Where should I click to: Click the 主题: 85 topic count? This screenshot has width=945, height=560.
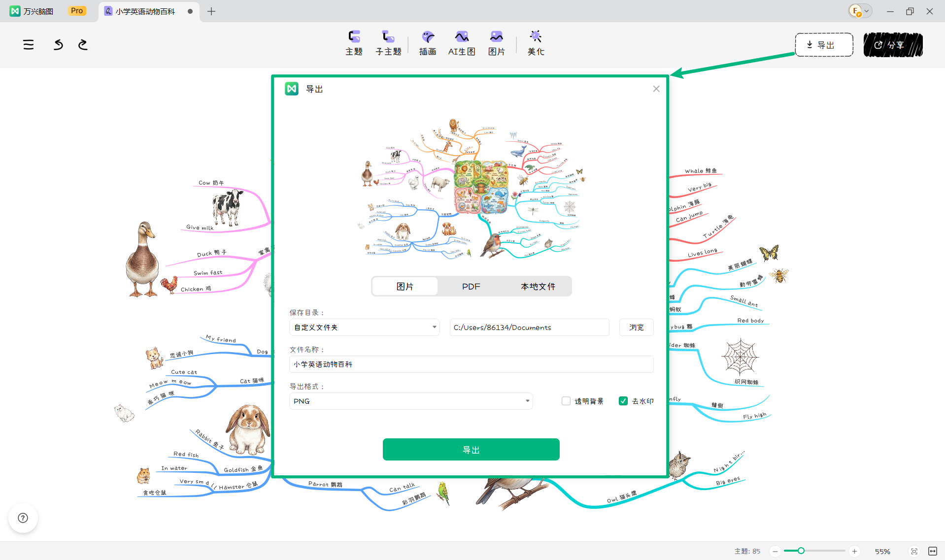(x=747, y=551)
